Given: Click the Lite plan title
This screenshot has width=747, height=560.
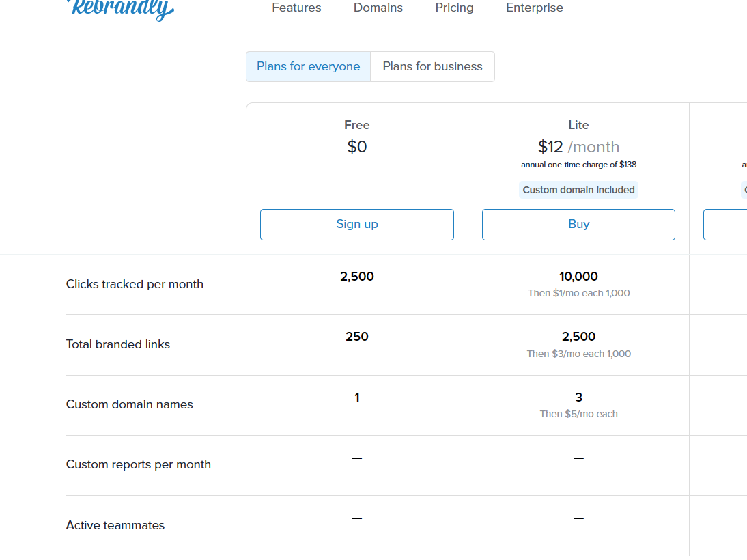Looking at the screenshot, I should coord(578,125).
